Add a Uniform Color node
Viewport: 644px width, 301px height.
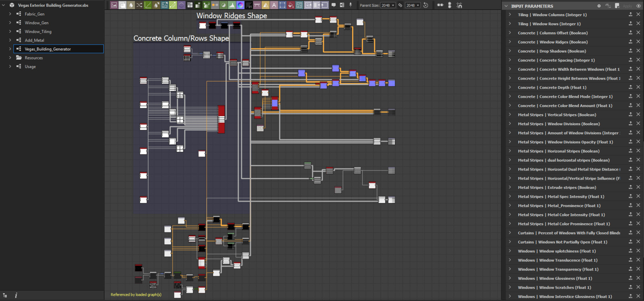coord(291,5)
